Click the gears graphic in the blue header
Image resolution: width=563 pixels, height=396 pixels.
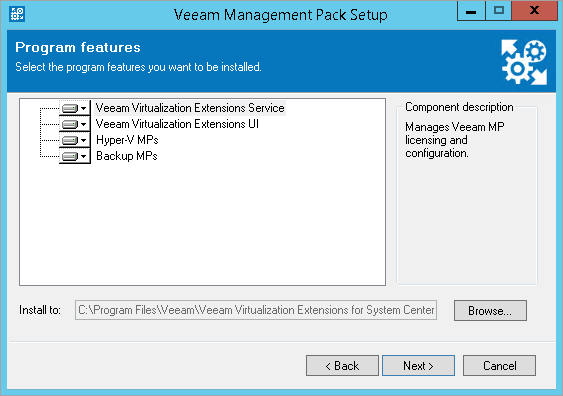(x=524, y=62)
